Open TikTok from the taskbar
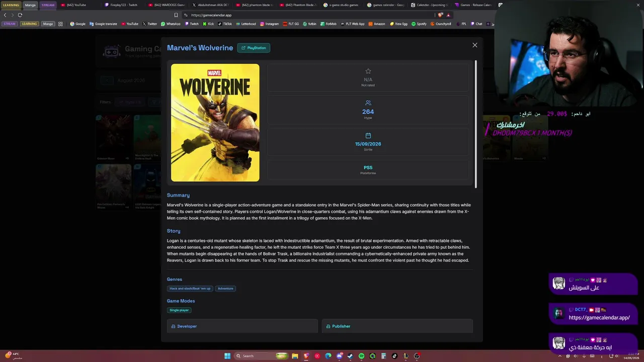This screenshot has height=362, width=644. (394, 356)
